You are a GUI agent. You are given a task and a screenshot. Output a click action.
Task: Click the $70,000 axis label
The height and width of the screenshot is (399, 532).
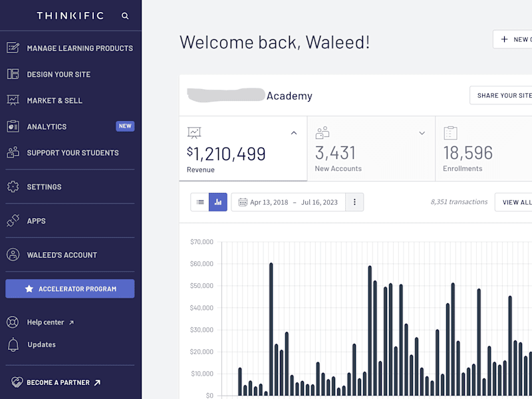point(201,241)
